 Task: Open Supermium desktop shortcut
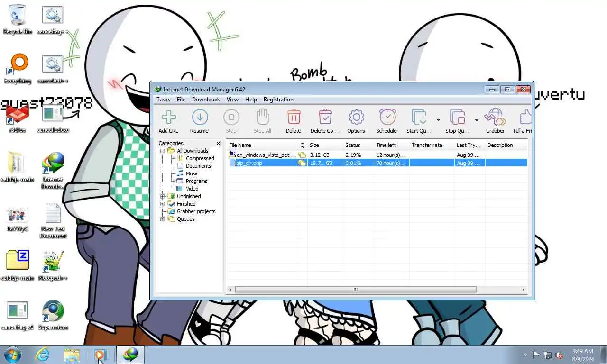(x=53, y=315)
